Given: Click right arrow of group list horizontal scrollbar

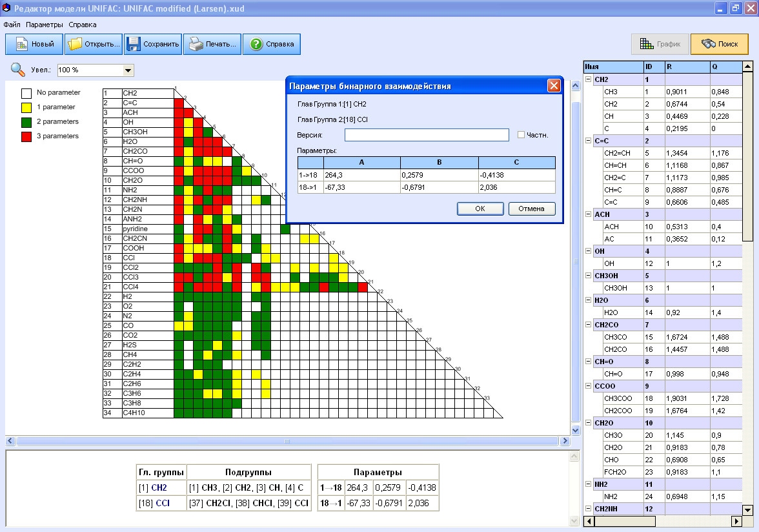Looking at the screenshot, I should 737,522.
